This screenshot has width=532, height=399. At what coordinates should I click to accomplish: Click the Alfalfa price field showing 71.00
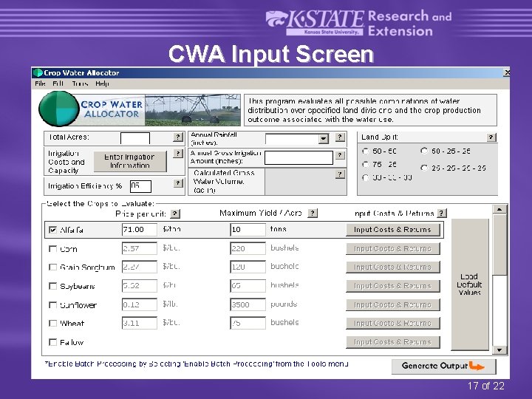coord(140,230)
